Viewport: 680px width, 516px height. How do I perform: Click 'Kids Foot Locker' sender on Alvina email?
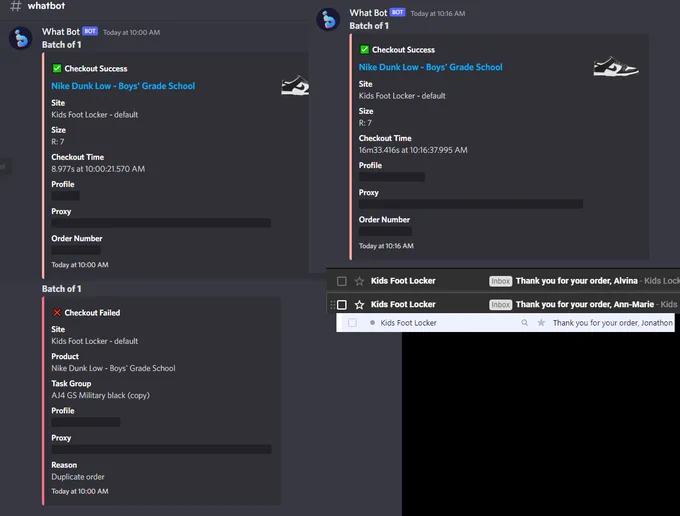pos(403,281)
